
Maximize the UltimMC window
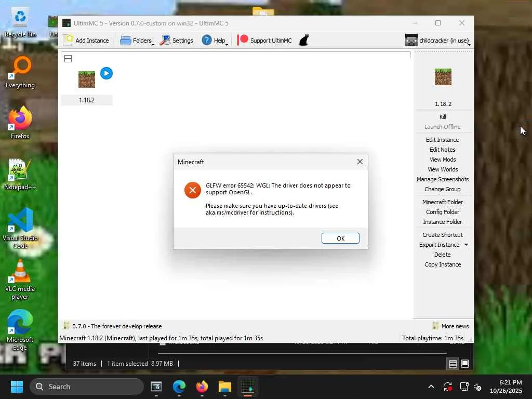(x=438, y=23)
